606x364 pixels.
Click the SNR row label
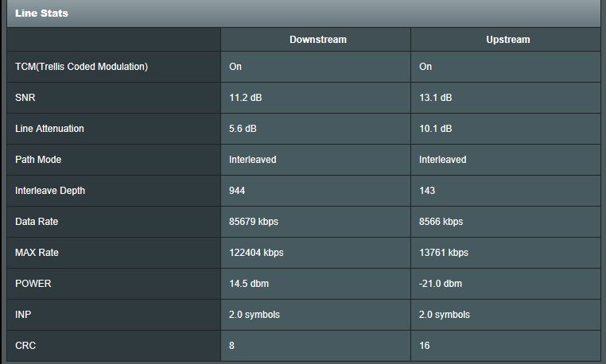click(25, 98)
